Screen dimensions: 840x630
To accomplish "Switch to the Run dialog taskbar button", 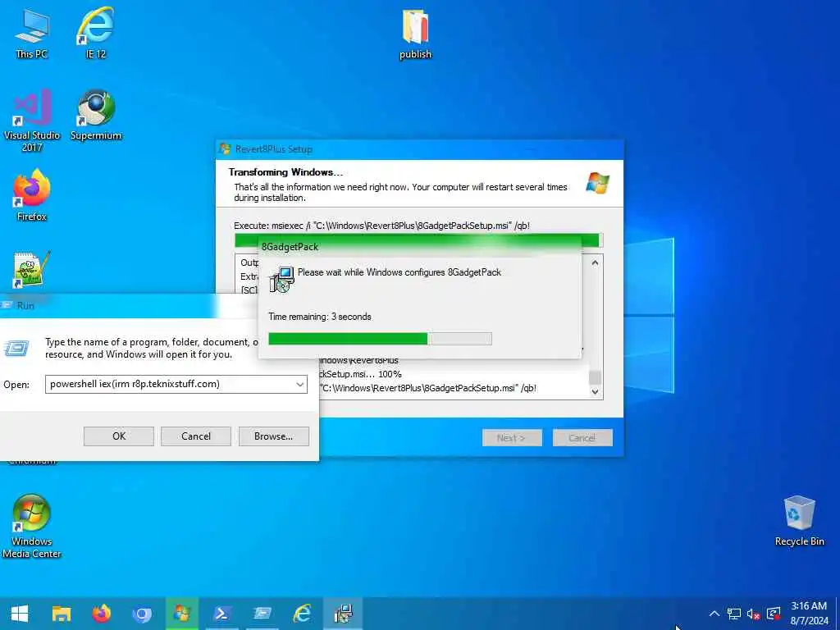I will 262,614.
